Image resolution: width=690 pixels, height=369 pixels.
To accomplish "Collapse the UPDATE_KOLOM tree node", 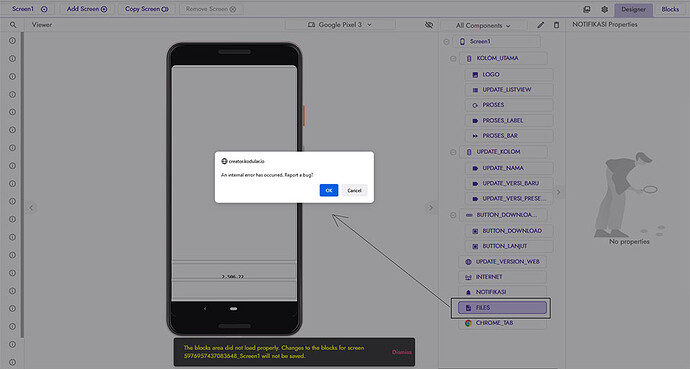I will pos(453,152).
